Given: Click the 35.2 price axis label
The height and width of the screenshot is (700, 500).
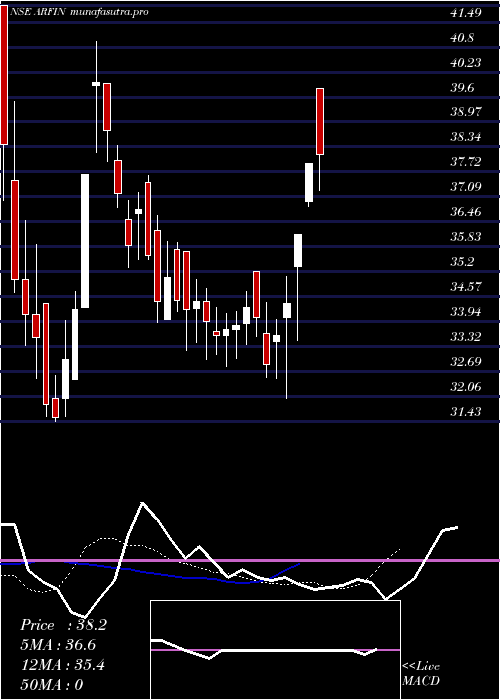Looking at the screenshot, I should pos(462,262).
